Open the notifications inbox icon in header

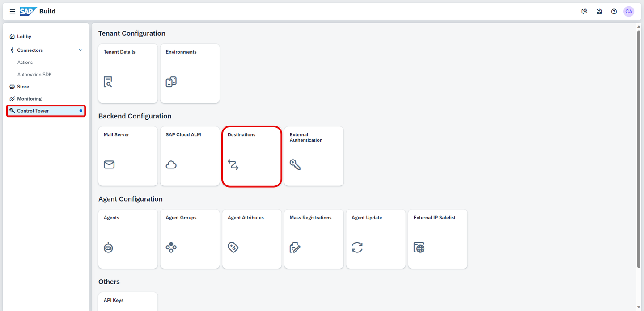(x=599, y=12)
